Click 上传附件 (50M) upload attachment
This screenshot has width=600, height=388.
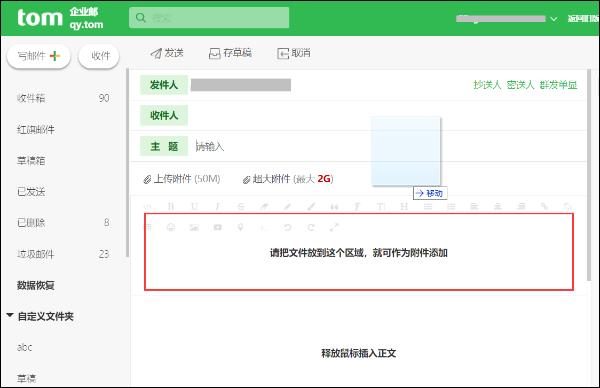click(182, 179)
